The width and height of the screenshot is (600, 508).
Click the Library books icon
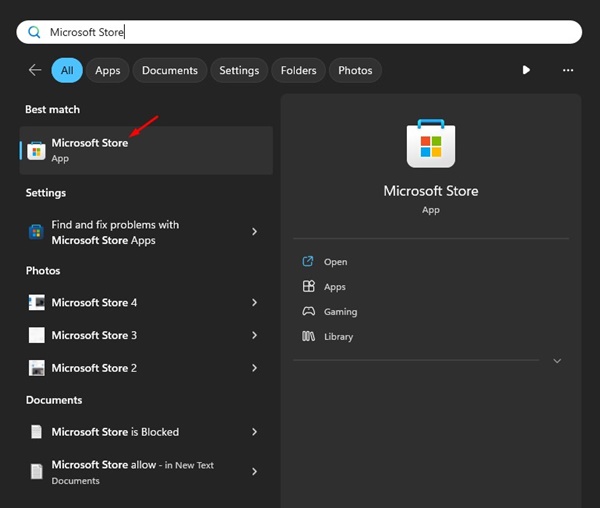pos(308,336)
